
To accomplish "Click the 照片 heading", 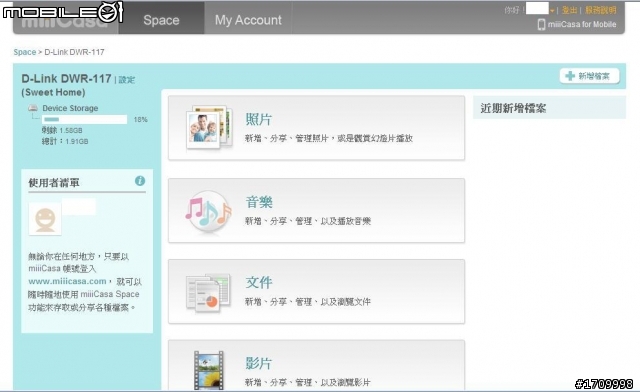I will tap(259, 119).
